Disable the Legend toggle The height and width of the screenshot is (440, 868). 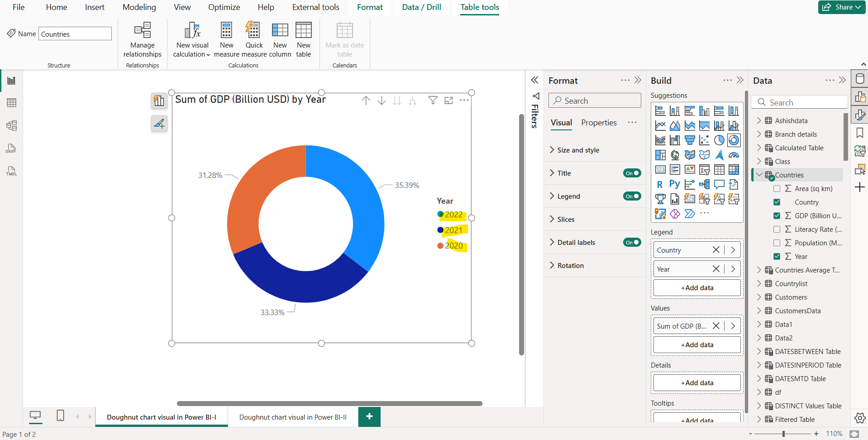click(x=632, y=196)
